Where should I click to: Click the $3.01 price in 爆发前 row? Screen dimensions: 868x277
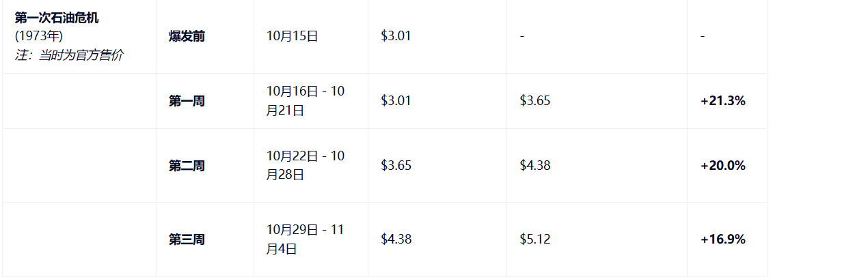[396, 36]
